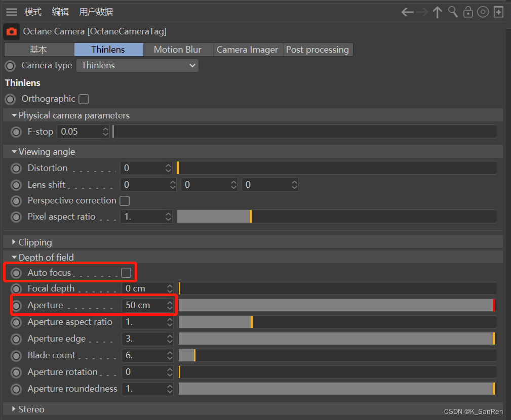
Task: Open the 用户数据 menu
Action: (x=96, y=12)
